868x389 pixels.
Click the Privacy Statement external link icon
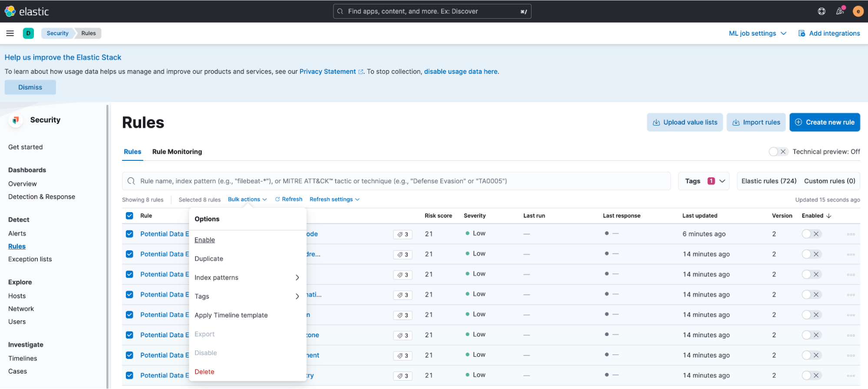click(x=360, y=72)
